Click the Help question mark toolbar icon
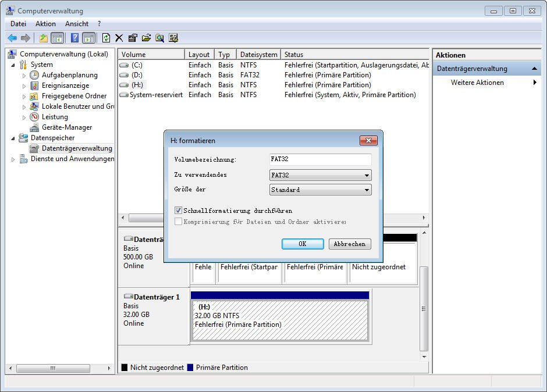This screenshot has height=392, width=547. point(74,38)
